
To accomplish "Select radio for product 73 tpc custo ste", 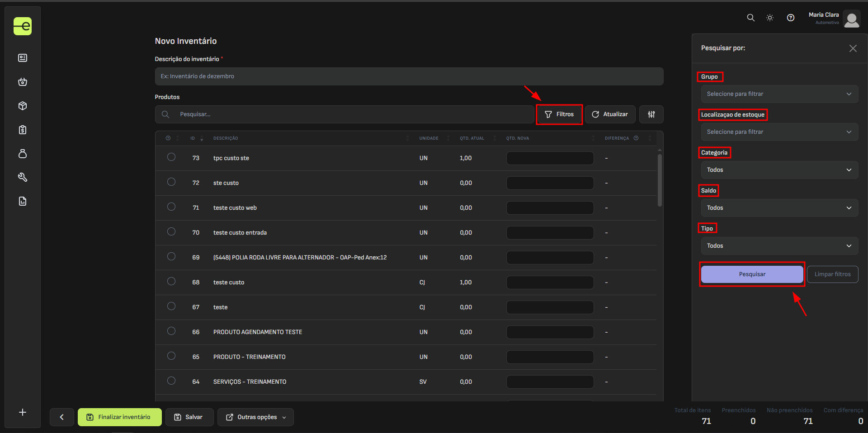I will [171, 157].
